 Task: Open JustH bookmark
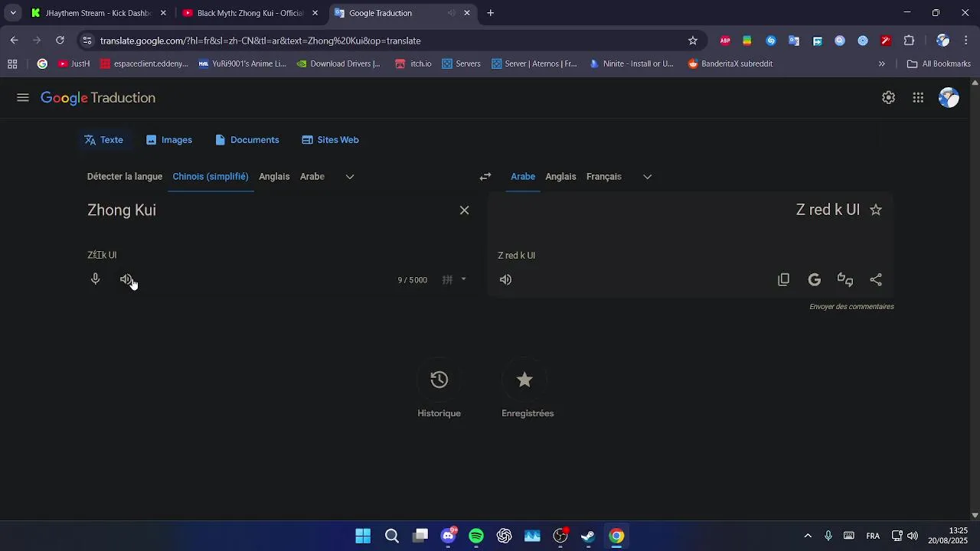pos(74,64)
